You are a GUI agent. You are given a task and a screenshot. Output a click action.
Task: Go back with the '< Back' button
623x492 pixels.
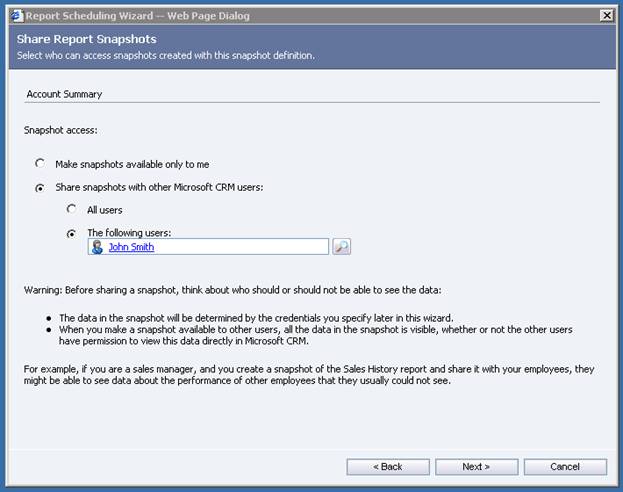tap(388, 467)
